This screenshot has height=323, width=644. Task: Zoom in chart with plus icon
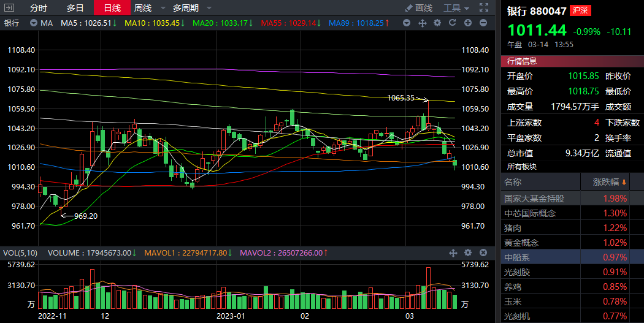click(x=468, y=23)
